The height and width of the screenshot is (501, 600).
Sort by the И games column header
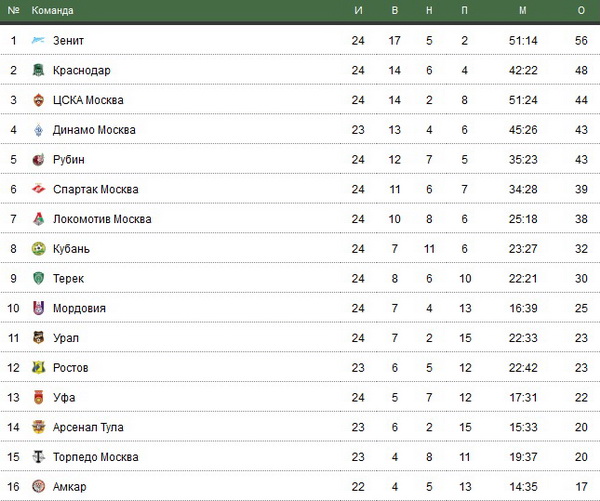tap(358, 10)
